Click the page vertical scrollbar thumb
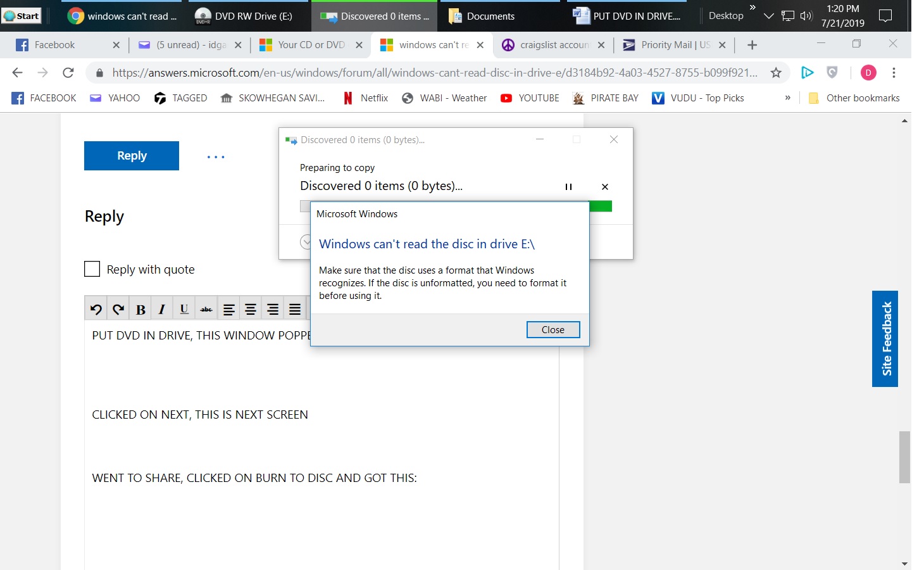 tap(905, 457)
